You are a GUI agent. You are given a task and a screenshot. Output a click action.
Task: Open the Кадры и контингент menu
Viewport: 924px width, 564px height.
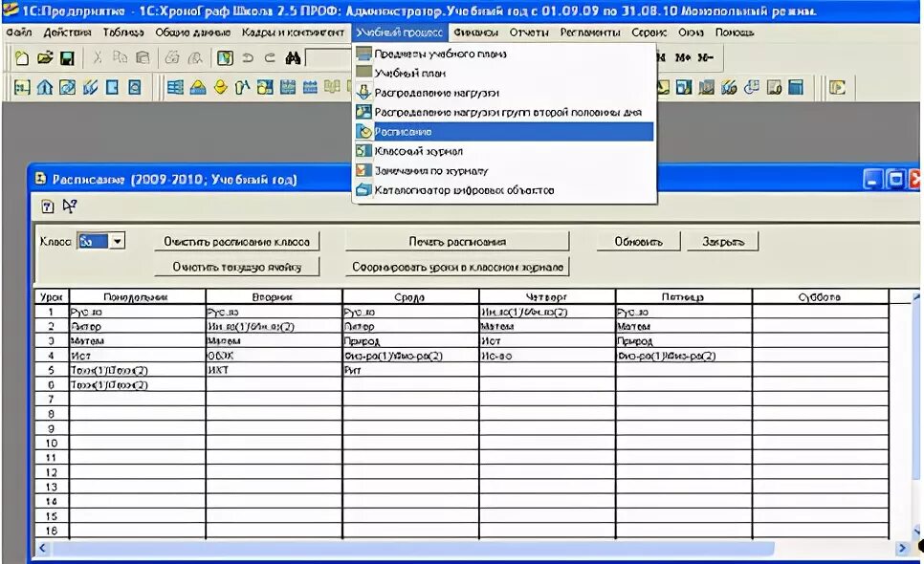[x=293, y=33]
